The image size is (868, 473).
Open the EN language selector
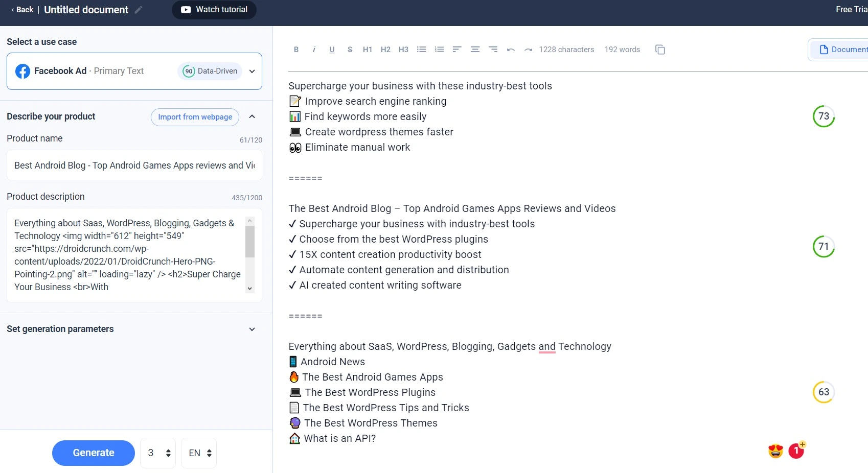[x=199, y=453]
